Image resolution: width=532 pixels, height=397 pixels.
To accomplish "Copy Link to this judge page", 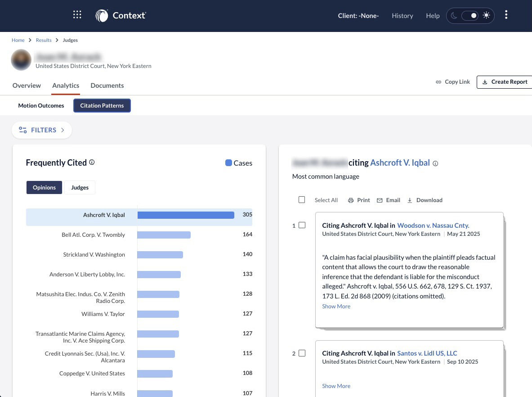I will [452, 82].
